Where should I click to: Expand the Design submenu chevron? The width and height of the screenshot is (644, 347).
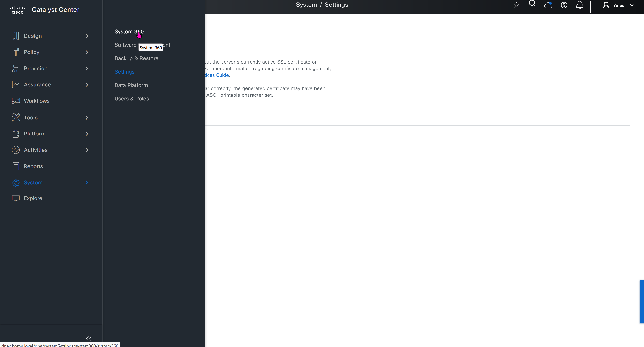[87, 36]
